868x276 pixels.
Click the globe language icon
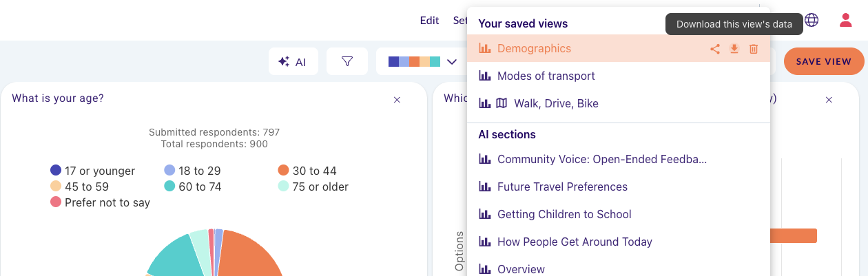812,20
